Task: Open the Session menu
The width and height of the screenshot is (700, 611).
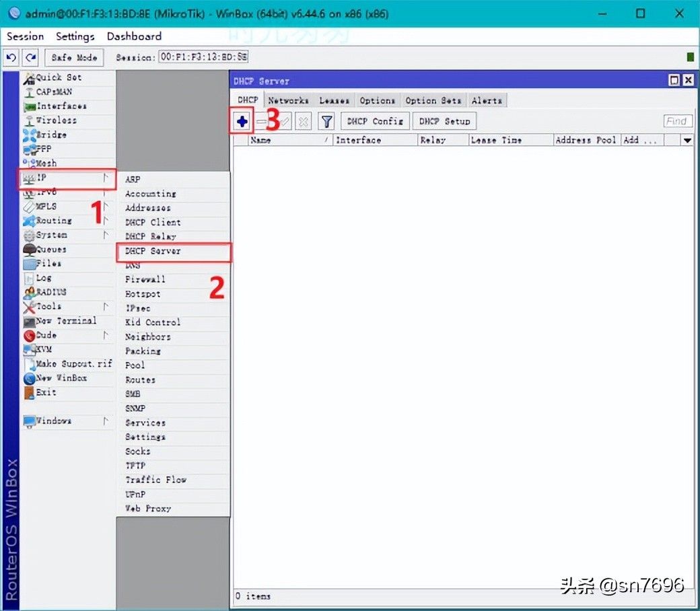Action: [26, 36]
